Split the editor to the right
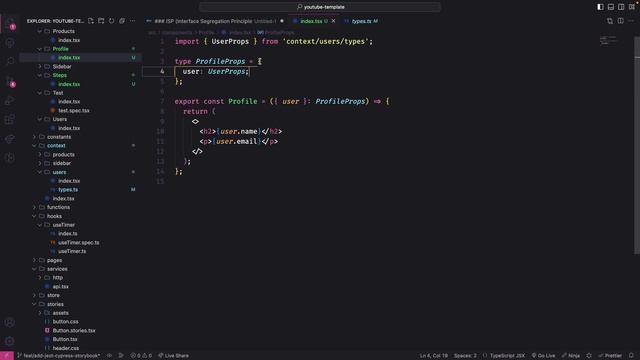This screenshot has height=360, width=640. pos(620,21)
